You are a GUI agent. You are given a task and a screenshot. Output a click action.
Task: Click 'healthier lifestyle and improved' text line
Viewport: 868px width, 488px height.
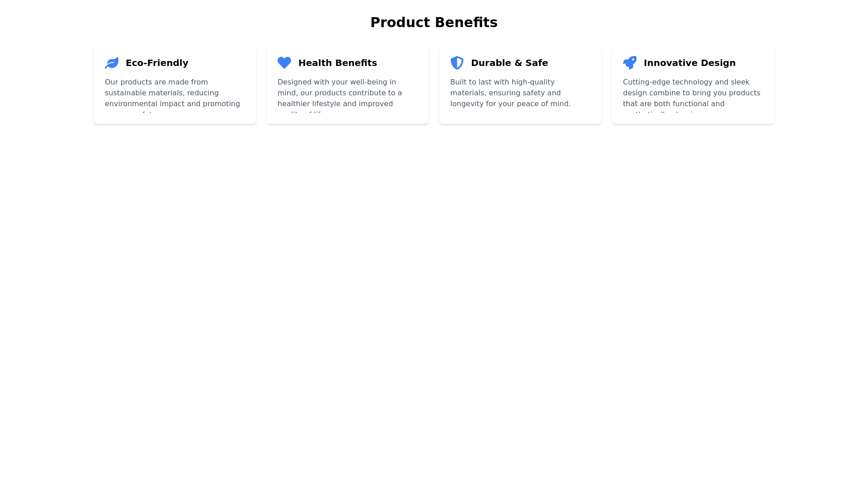click(335, 104)
